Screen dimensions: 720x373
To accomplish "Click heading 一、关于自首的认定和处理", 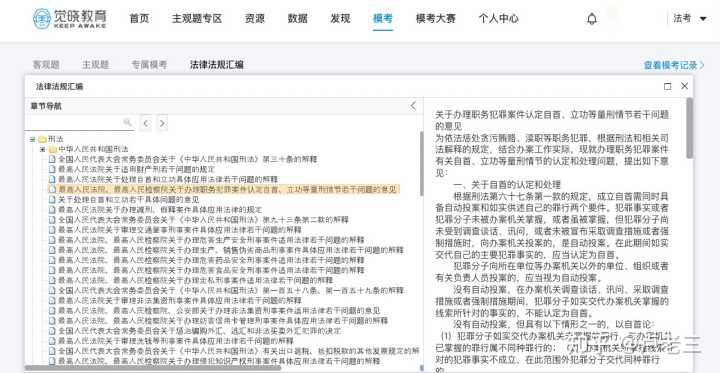I will (507, 185).
